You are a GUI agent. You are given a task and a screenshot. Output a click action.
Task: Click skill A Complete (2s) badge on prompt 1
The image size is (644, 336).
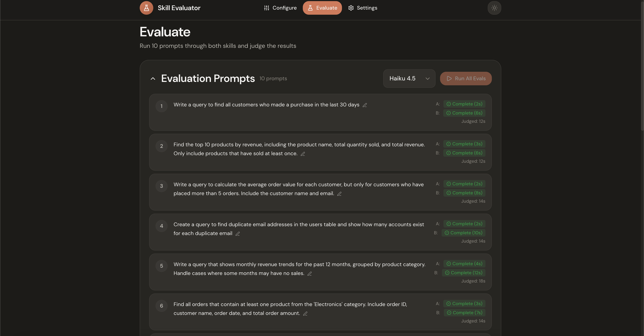464,104
